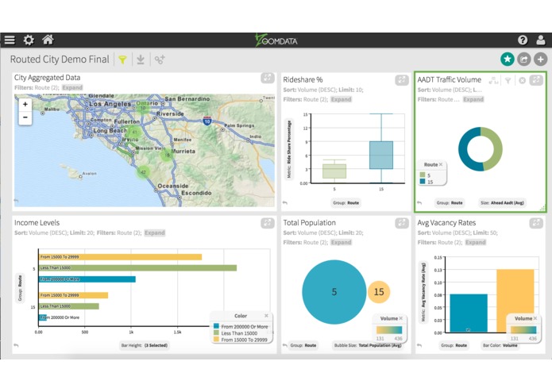Image resolution: width=552 pixels, height=392 pixels.
Task: Open the help question mark icon
Action: pyautogui.click(x=523, y=40)
